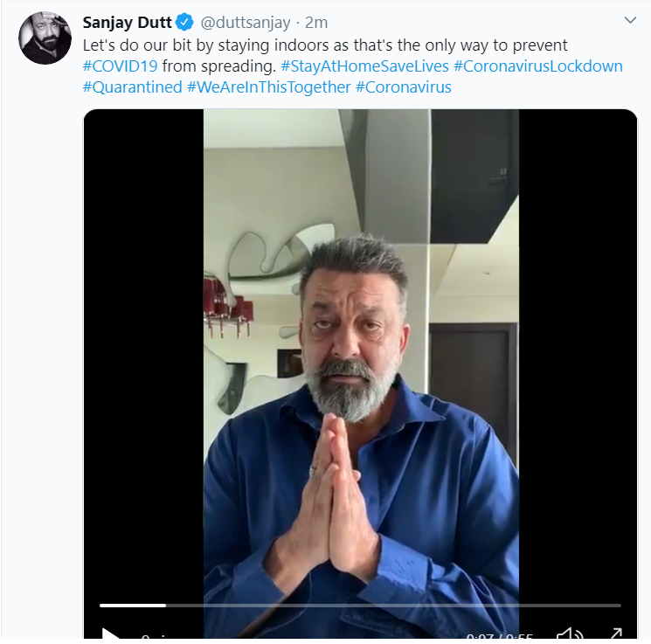
Task: Open the tweet's 2m timestamp
Action: click(315, 22)
